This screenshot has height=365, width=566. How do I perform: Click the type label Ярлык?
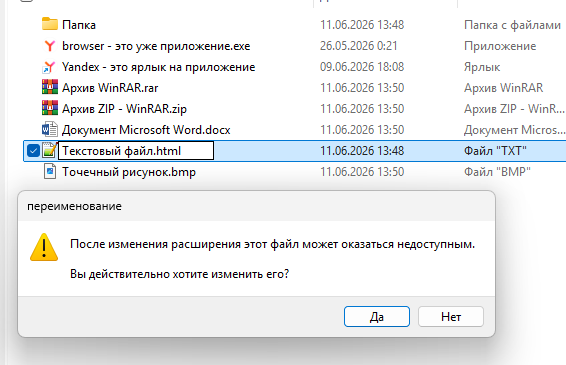[x=482, y=67]
